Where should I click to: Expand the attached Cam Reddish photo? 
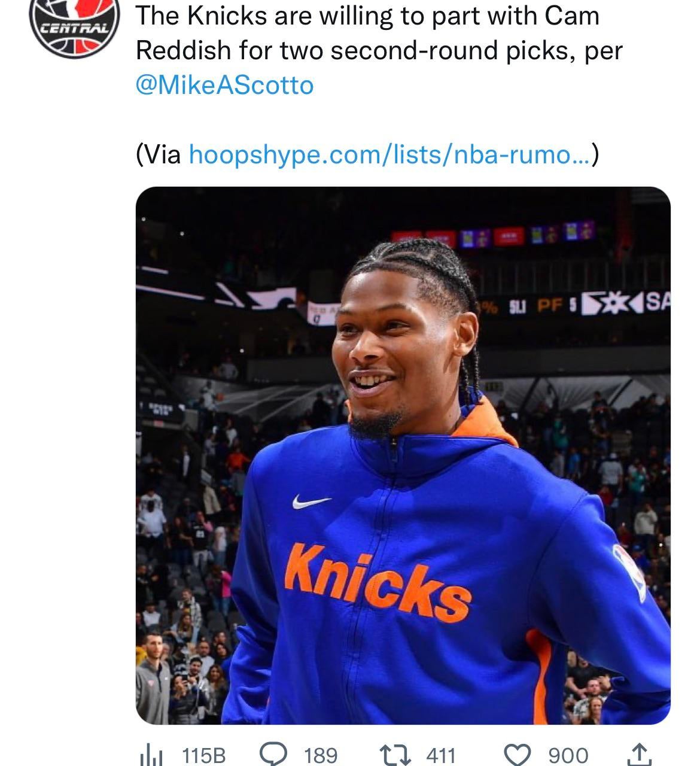(403, 455)
